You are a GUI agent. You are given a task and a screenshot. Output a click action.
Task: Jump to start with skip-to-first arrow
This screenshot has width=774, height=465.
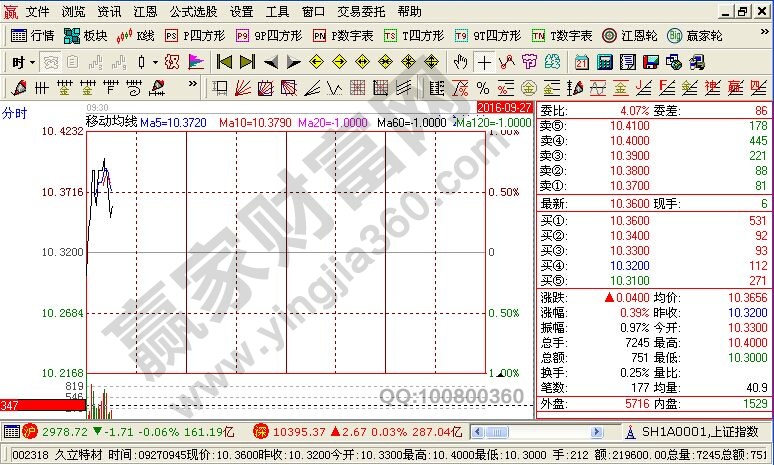point(224,61)
